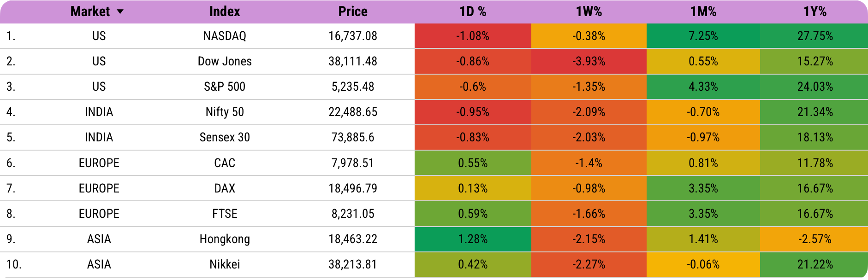Click the Nikkei price 38,213.81
This screenshot has width=868, height=280.
click(353, 264)
